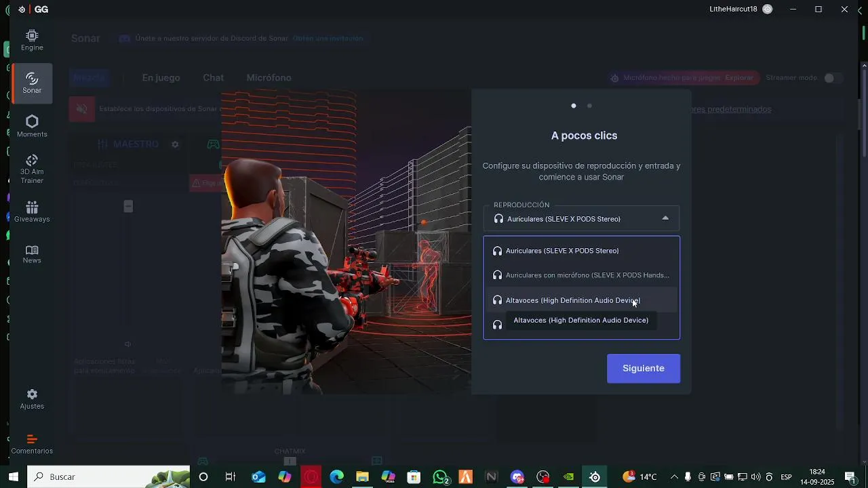The height and width of the screenshot is (488, 868).
Task: Open WhatsApp from the taskbar
Action: tap(441, 476)
